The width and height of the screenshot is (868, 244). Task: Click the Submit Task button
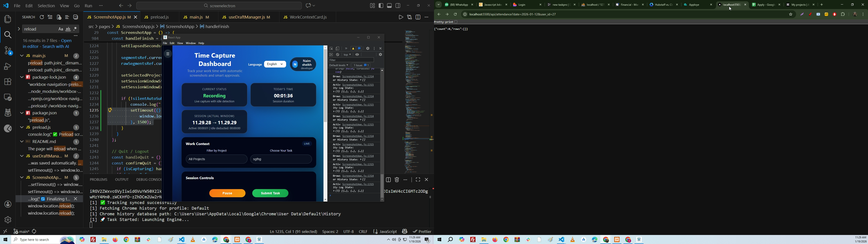(270, 193)
